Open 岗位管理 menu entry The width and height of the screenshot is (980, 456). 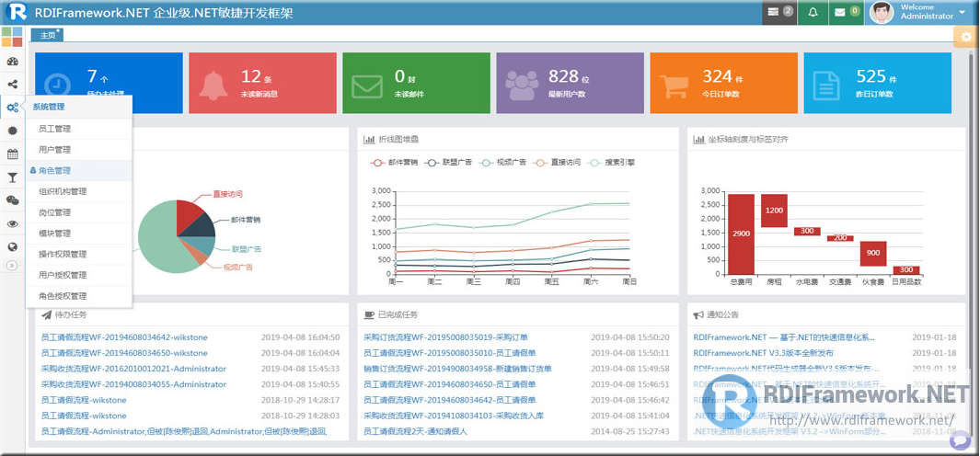79,212
